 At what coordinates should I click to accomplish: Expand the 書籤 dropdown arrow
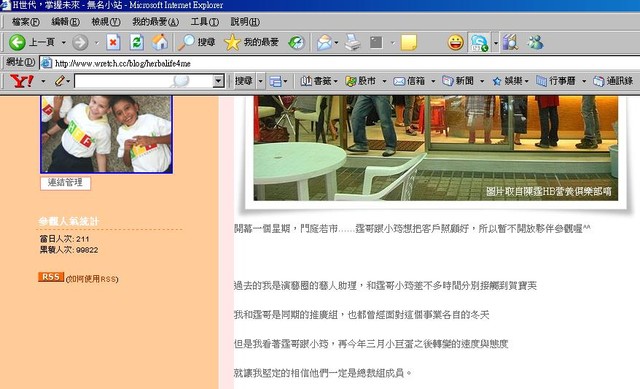(x=336, y=81)
